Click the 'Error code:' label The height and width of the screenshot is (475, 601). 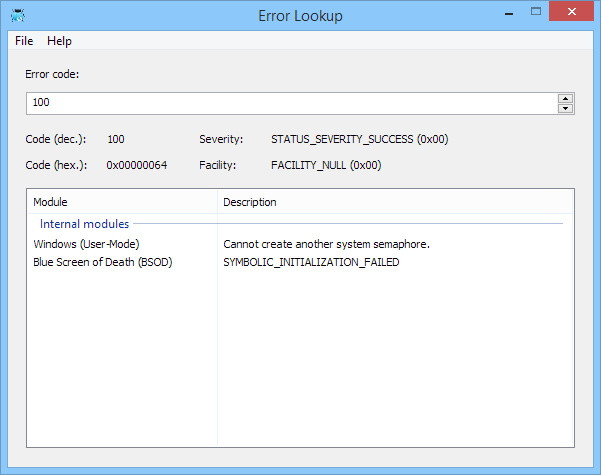click(x=52, y=74)
